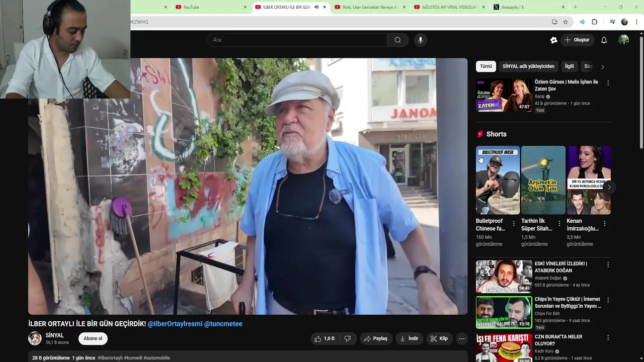Open Özlem Gürses Zaten Şov thumbnail

[504, 95]
